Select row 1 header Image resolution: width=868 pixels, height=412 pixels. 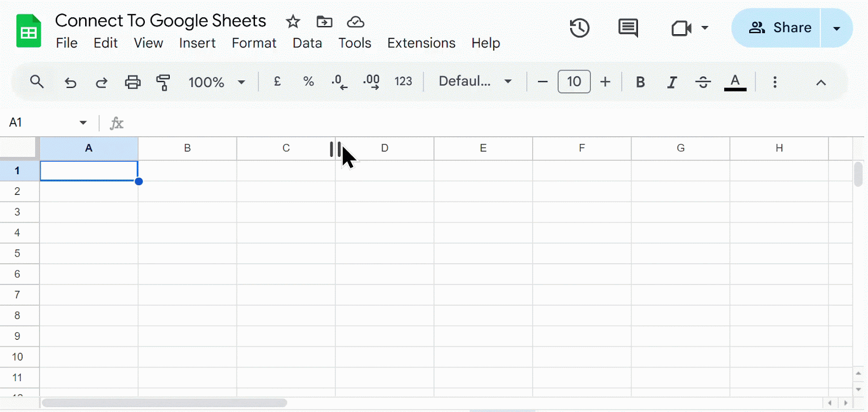point(20,170)
